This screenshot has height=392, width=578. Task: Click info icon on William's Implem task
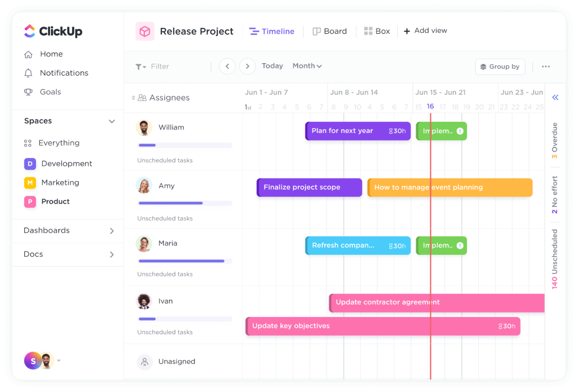point(460,131)
